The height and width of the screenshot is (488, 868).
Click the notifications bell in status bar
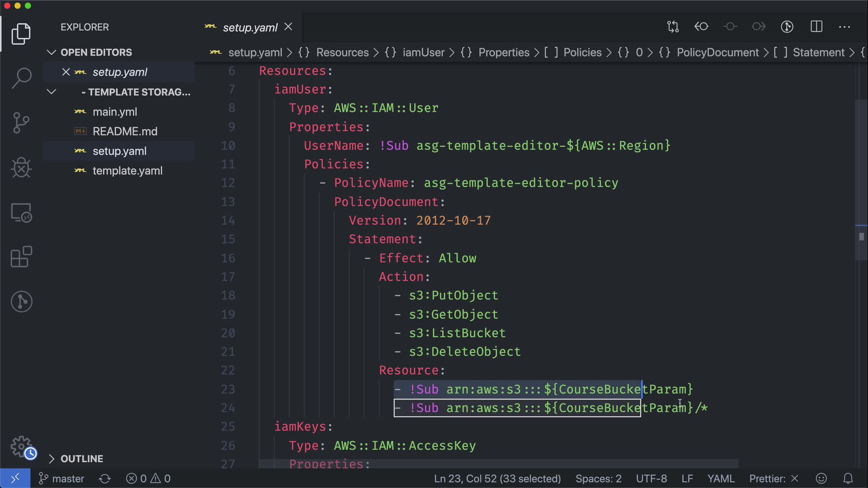[x=848, y=479]
